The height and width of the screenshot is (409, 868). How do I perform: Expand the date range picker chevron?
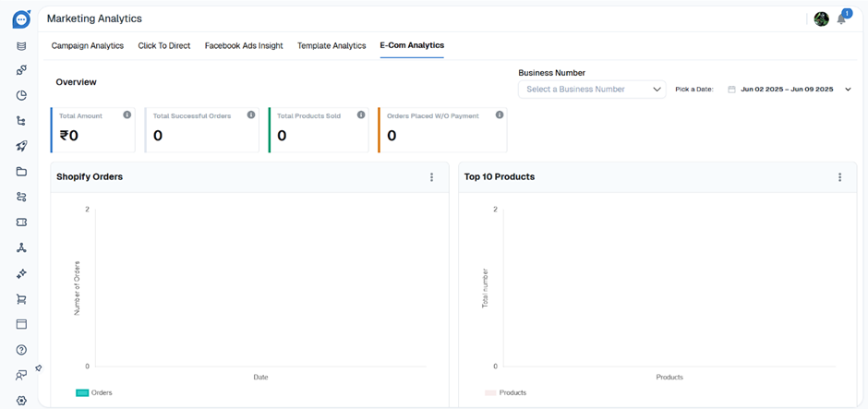click(848, 90)
